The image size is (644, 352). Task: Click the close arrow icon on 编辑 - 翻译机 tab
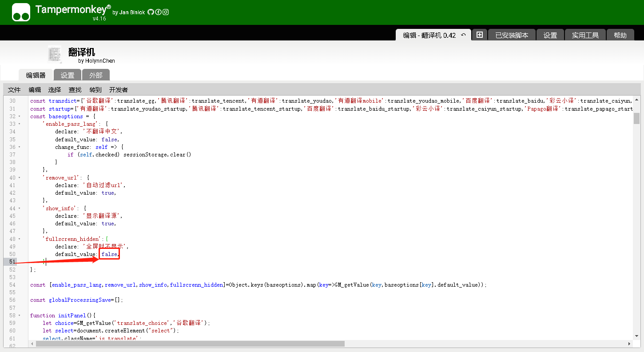click(463, 35)
